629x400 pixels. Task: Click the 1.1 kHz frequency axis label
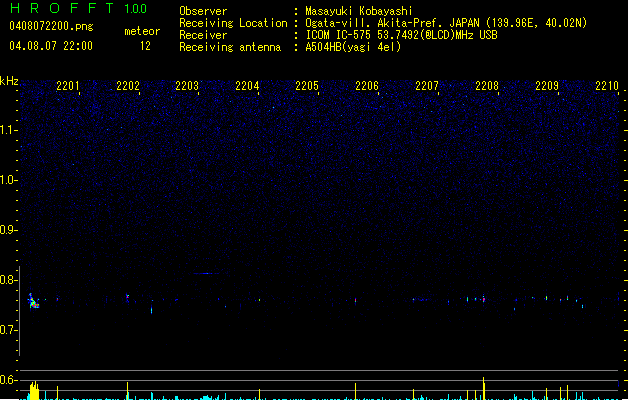[x=8, y=130]
